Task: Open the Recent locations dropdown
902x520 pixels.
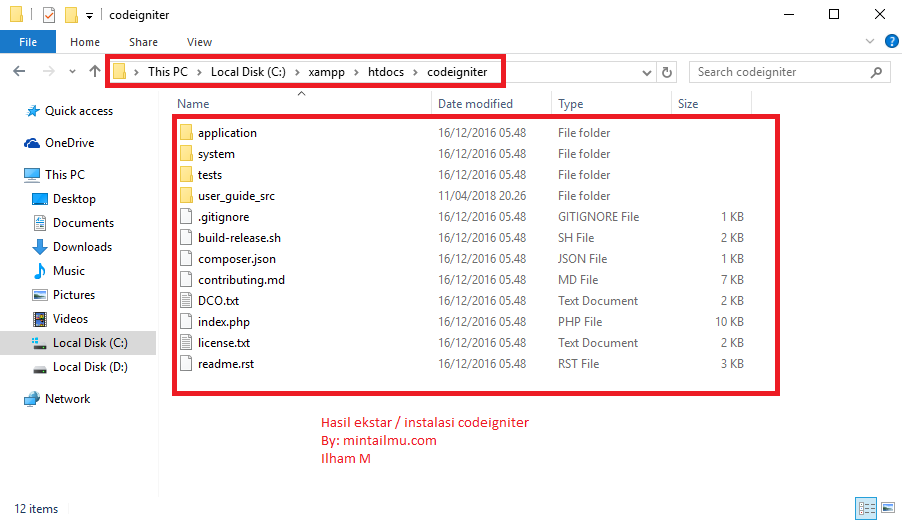Action: coord(72,72)
